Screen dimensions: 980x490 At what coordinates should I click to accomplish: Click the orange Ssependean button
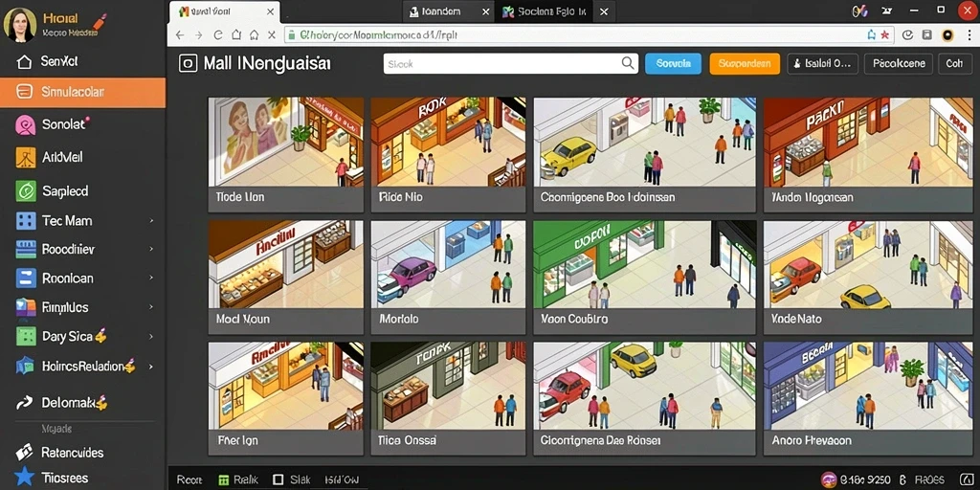pyautogui.click(x=745, y=63)
